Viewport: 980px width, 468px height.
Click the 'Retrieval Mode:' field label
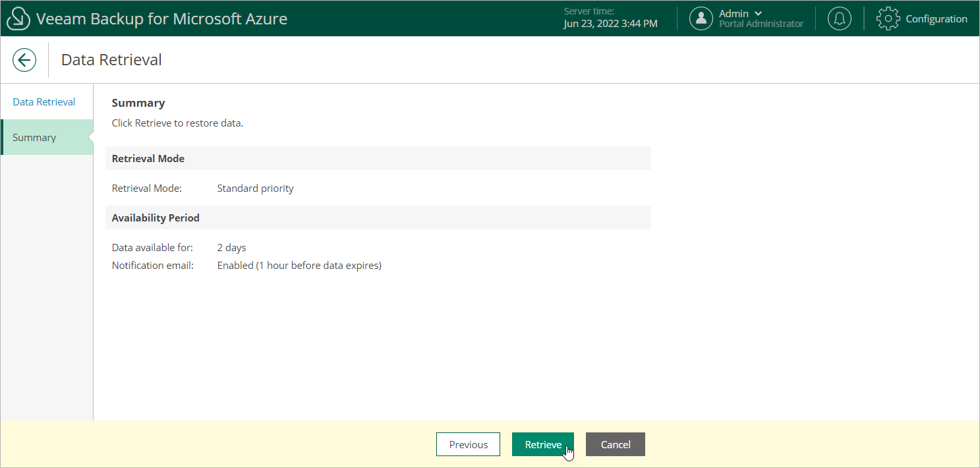[x=147, y=189]
